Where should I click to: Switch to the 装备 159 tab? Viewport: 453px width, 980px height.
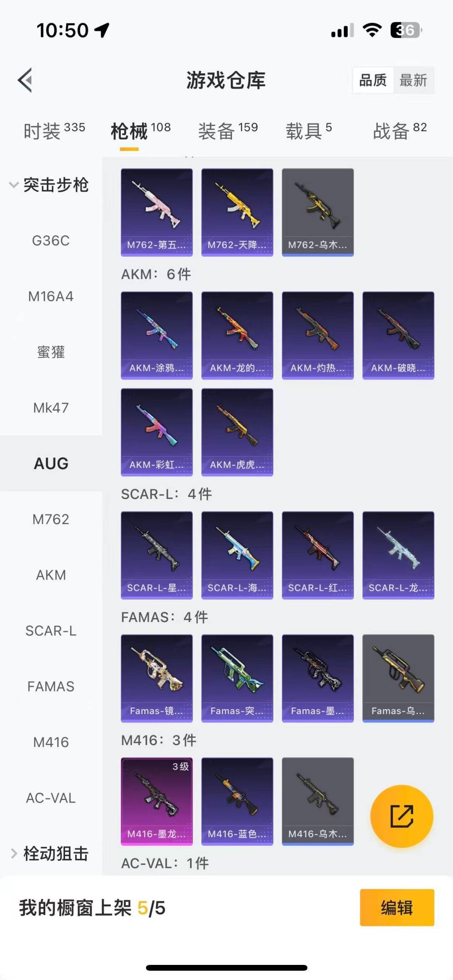click(228, 131)
